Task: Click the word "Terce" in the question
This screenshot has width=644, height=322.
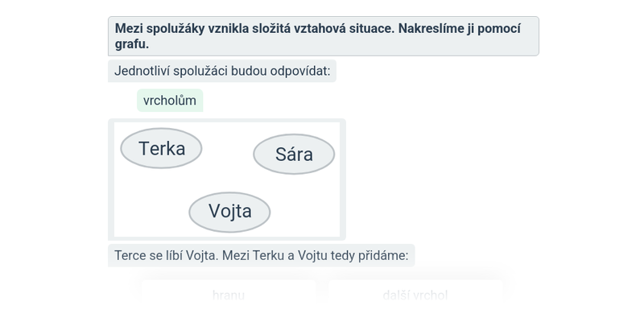Action: [131, 256]
